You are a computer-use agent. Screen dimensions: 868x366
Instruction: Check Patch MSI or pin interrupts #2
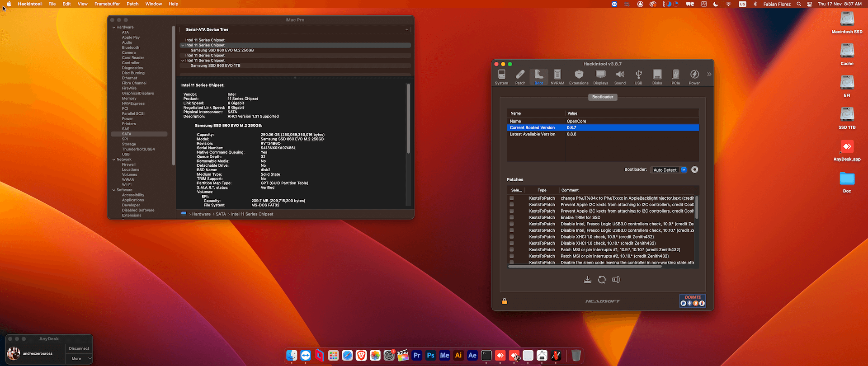click(512, 256)
